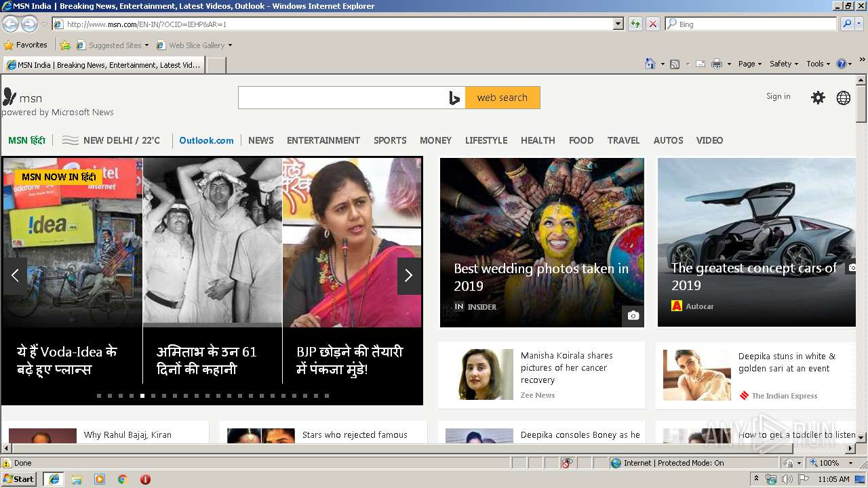
Task: Click the Sign in link
Action: point(778,96)
